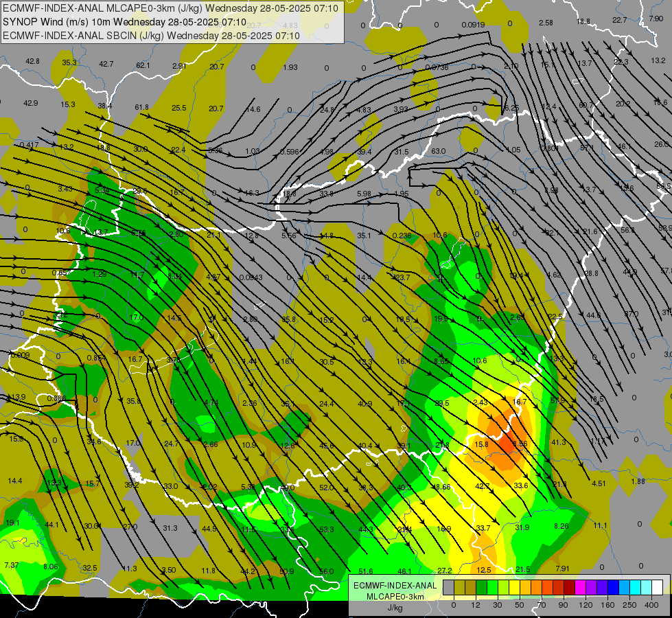Image resolution: width=672 pixels, height=618 pixels.
Task: Click the map value 0.0943
Action: pyautogui.click(x=251, y=277)
